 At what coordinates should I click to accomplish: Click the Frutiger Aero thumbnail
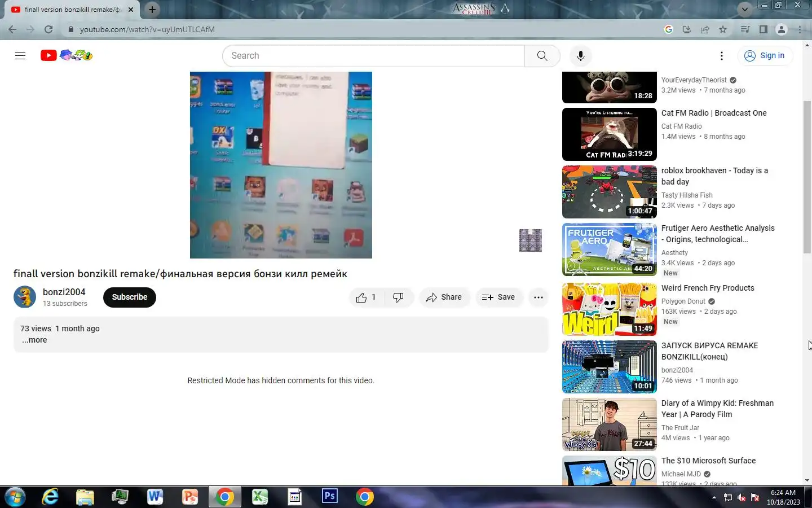coord(610,249)
